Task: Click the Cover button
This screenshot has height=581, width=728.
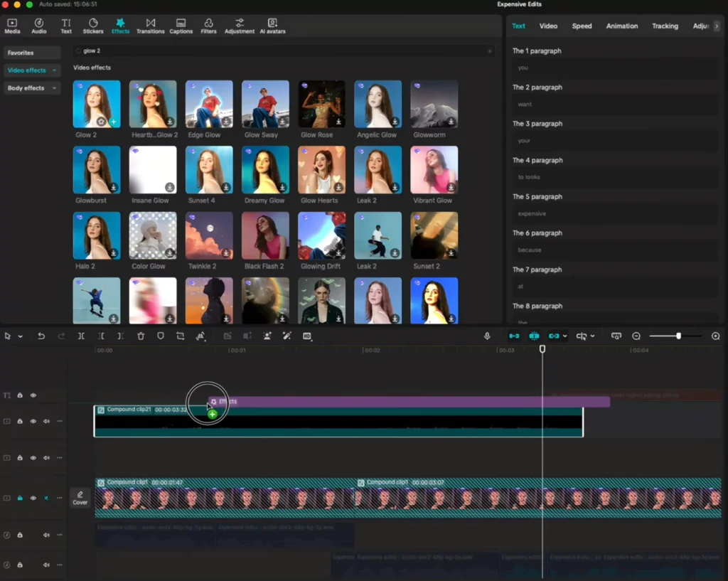Action: (80, 498)
